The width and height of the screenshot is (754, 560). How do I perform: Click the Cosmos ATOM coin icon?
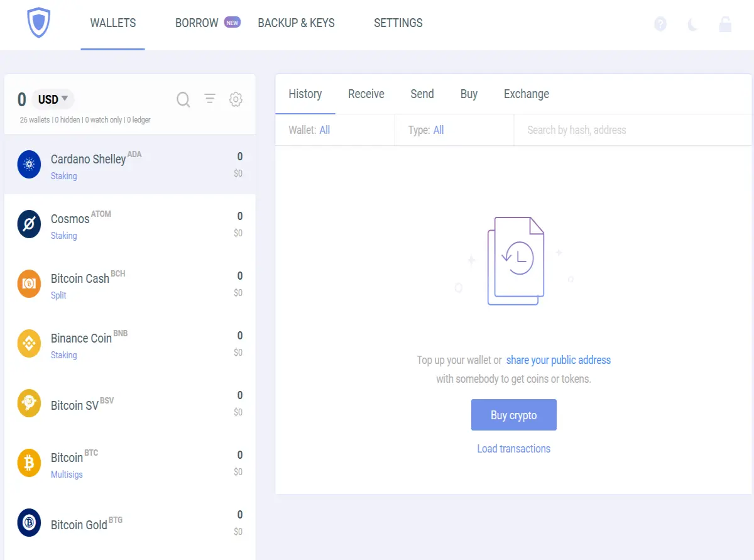coord(29,224)
